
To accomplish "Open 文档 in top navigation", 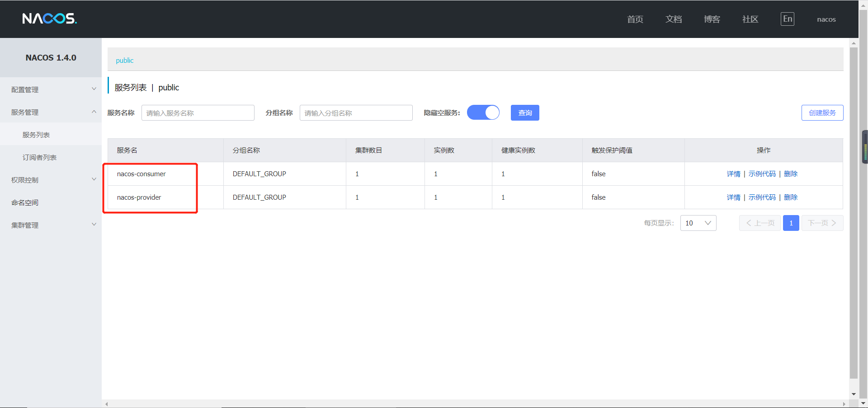I will pos(674,19).
